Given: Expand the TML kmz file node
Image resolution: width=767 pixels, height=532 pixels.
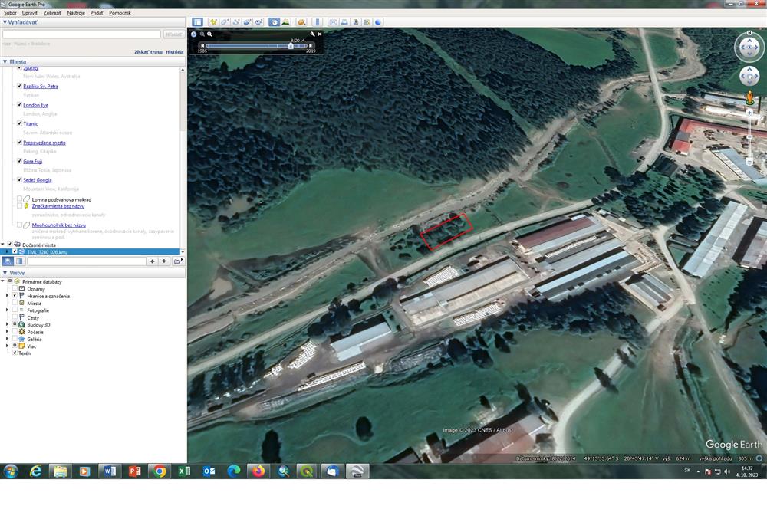Looking at the screenshot, I should coord(8,252).
